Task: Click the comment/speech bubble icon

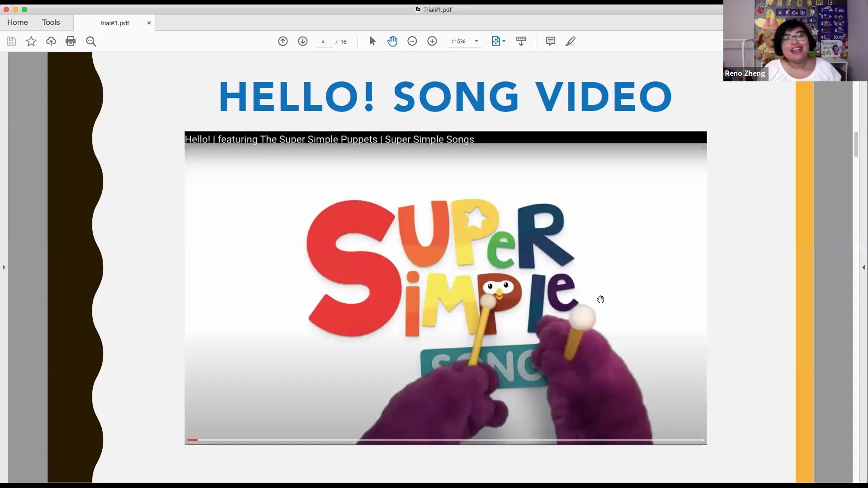Action: coord(550,41)
